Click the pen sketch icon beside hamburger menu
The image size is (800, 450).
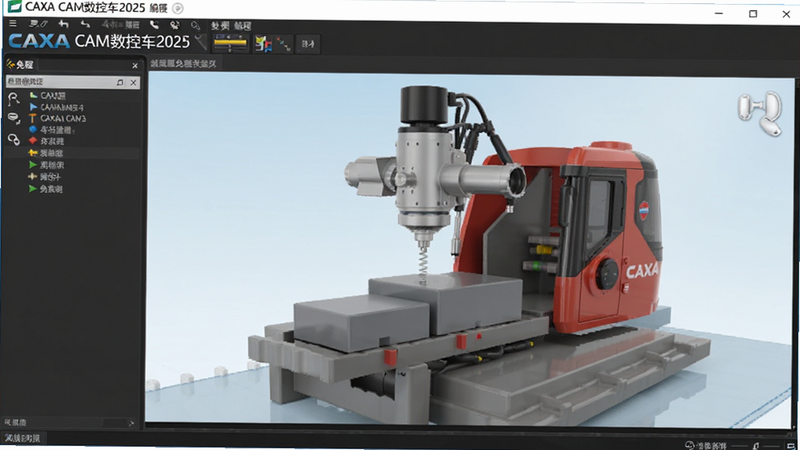(x=38, y=23)
